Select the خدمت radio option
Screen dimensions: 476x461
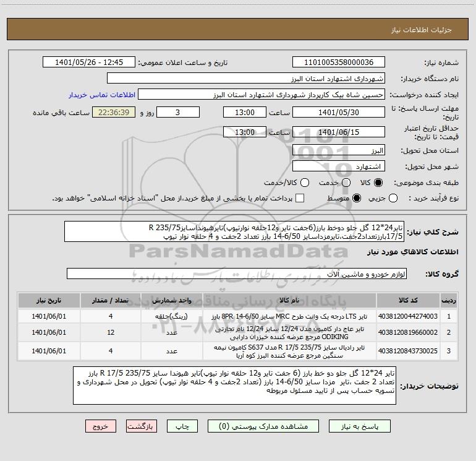coord(346,183)
